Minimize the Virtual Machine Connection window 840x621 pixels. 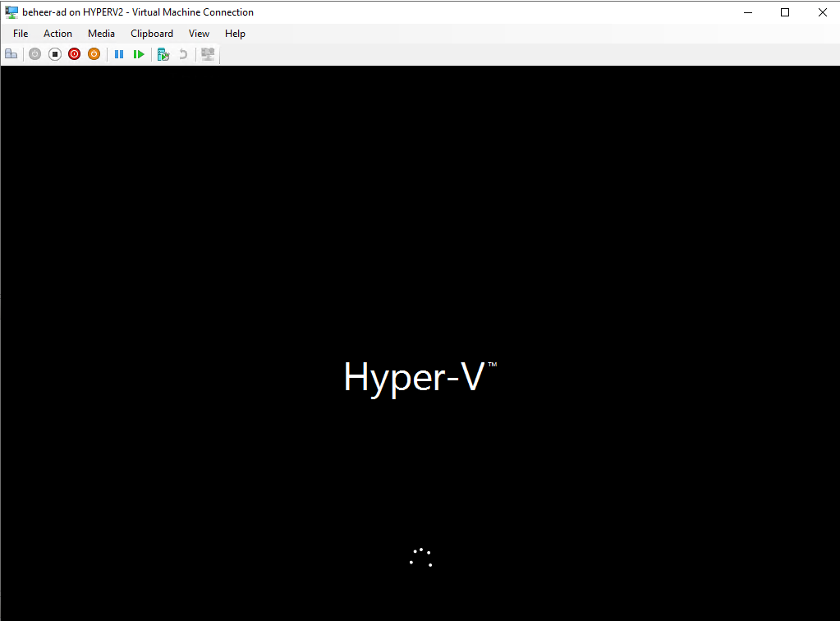pos(748,12)
